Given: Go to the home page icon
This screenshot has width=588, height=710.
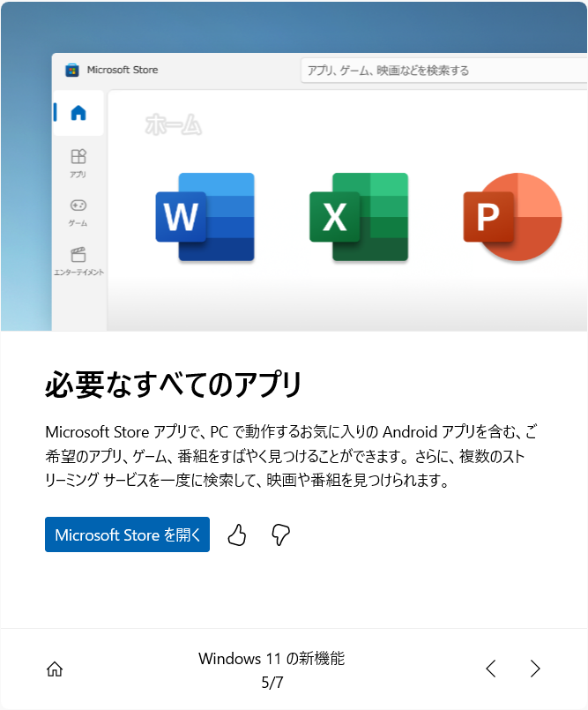Looking at the screenshot, I should point(55,669).
